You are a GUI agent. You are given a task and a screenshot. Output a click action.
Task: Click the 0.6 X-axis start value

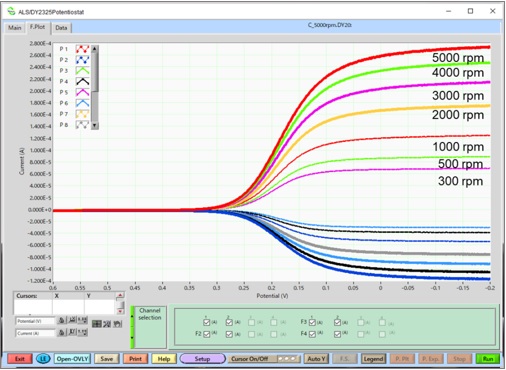tap(53, 288)
